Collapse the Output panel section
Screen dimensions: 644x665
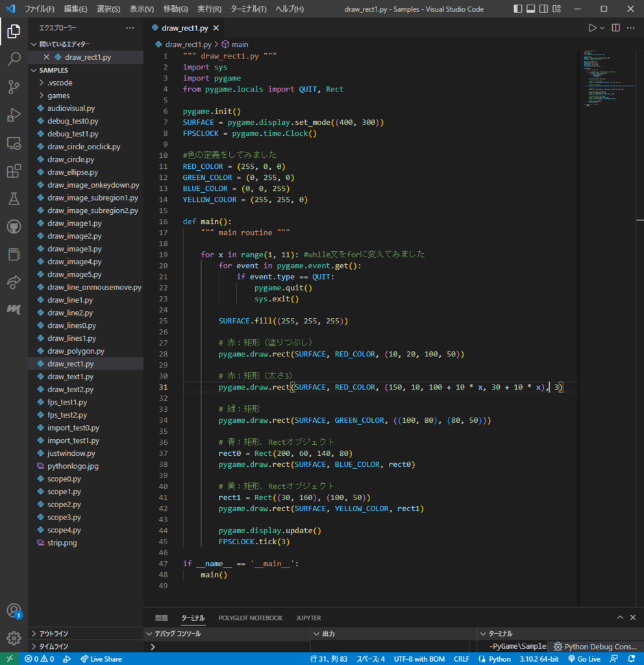coord(393,633)
